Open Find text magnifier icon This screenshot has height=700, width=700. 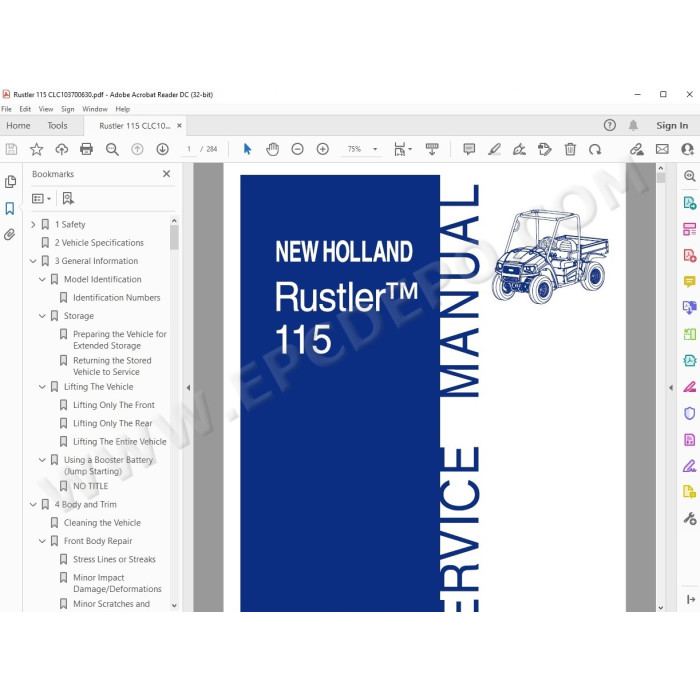[x=112, y=149]
